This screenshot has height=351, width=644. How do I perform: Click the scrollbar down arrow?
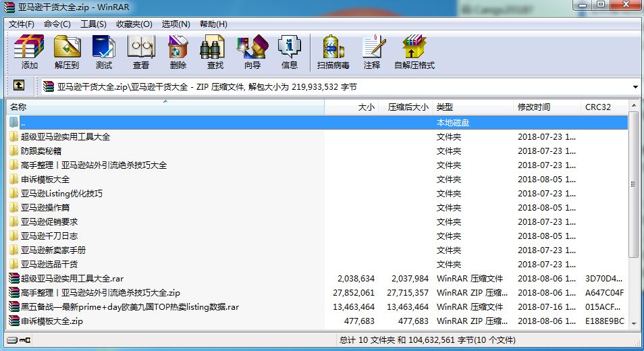(x=634, y=323)
